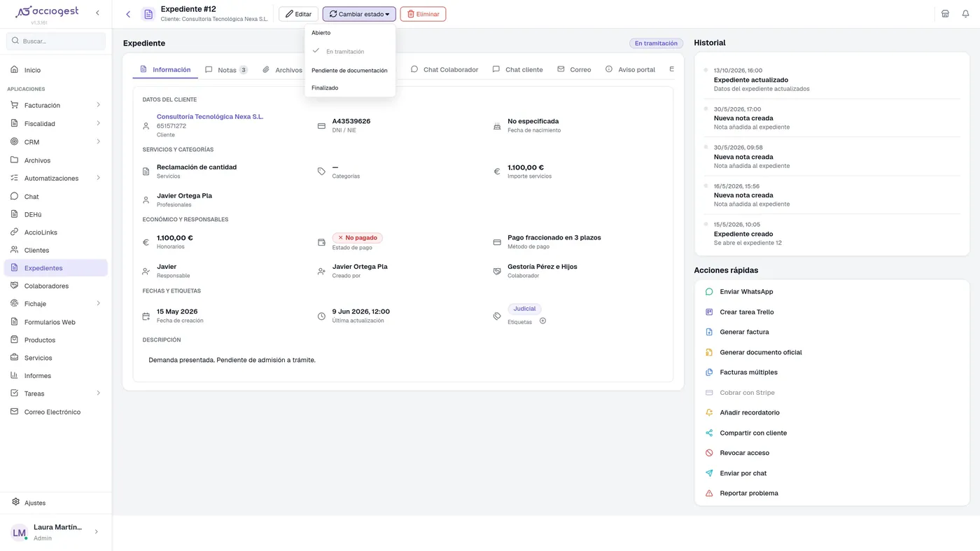Click the add tag plus icon
This screenshot has height=551, width=980.
click(x=542, y=321)
